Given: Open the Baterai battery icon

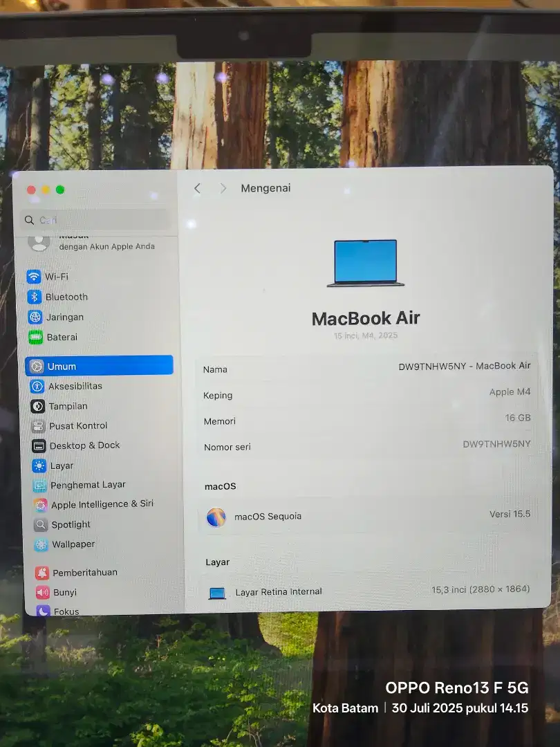Looking at the screenshot, I should pos(36,338).
